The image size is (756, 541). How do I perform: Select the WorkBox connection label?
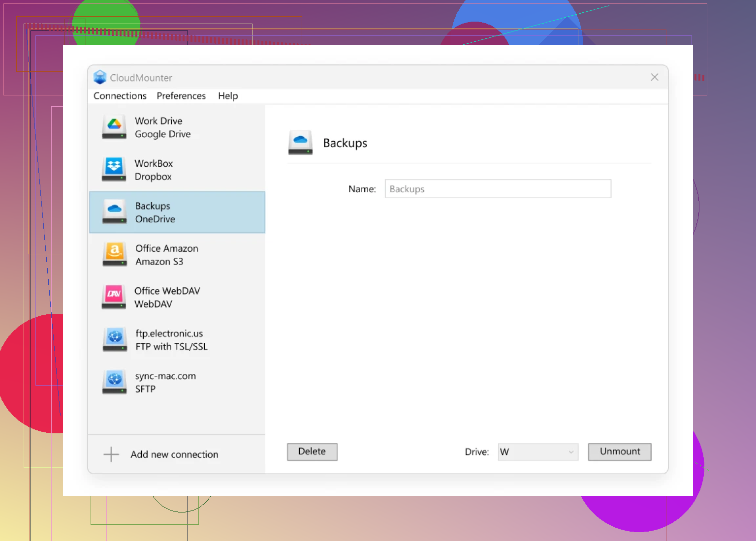pos(154,163)
